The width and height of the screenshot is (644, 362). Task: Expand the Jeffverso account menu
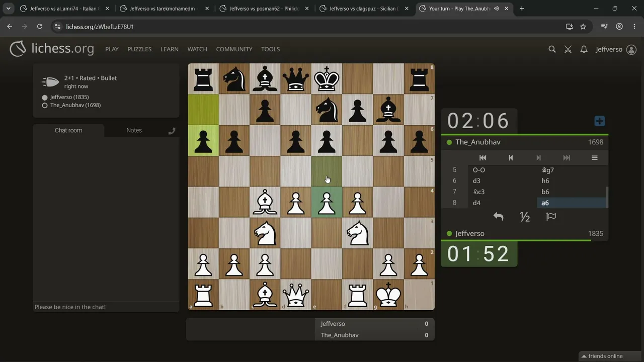point(616,49)
